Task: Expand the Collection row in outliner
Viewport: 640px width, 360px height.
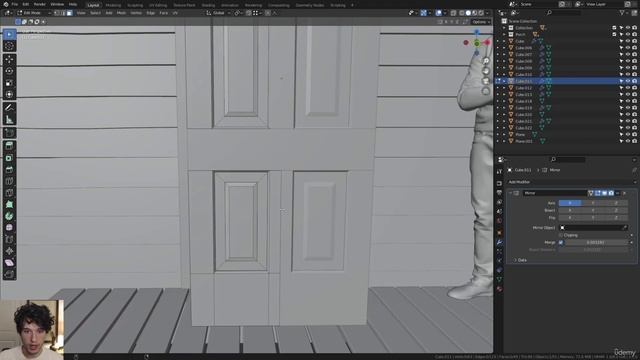Action: point(504,28)
